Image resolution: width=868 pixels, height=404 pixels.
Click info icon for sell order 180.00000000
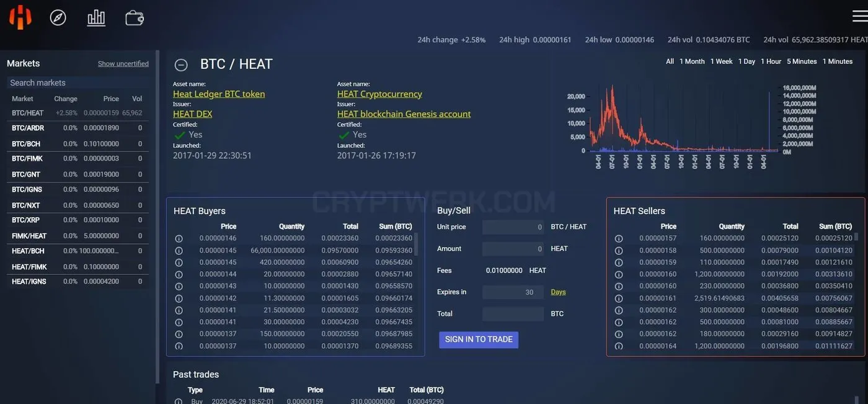(x=619, y=334)
